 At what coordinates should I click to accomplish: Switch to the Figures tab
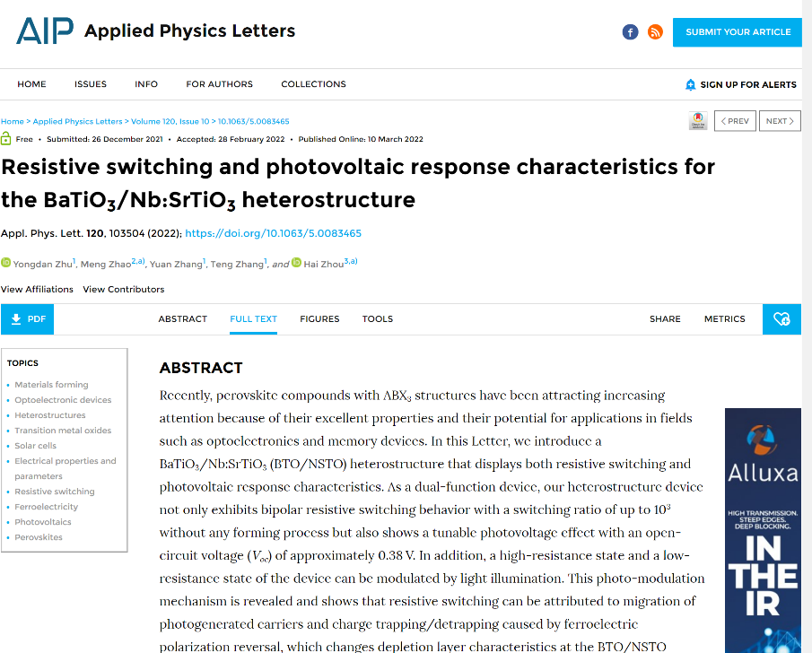point(319,319)
